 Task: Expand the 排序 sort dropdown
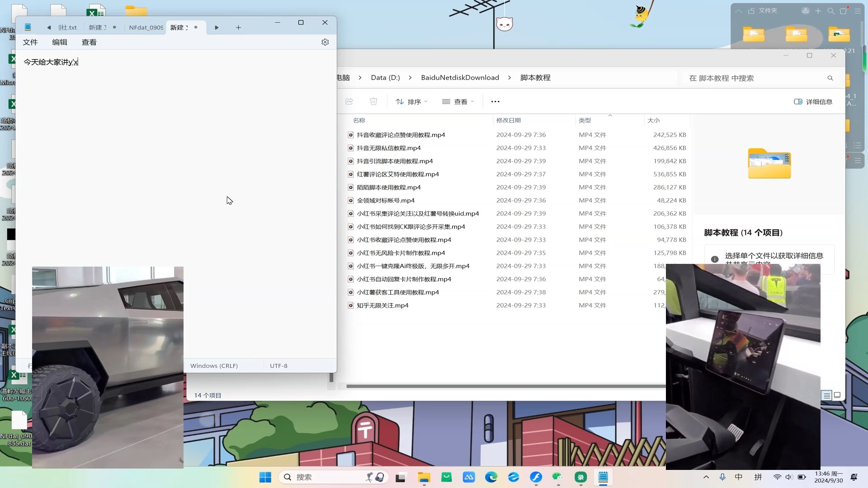pyautogui.click(x=411, y=102)
